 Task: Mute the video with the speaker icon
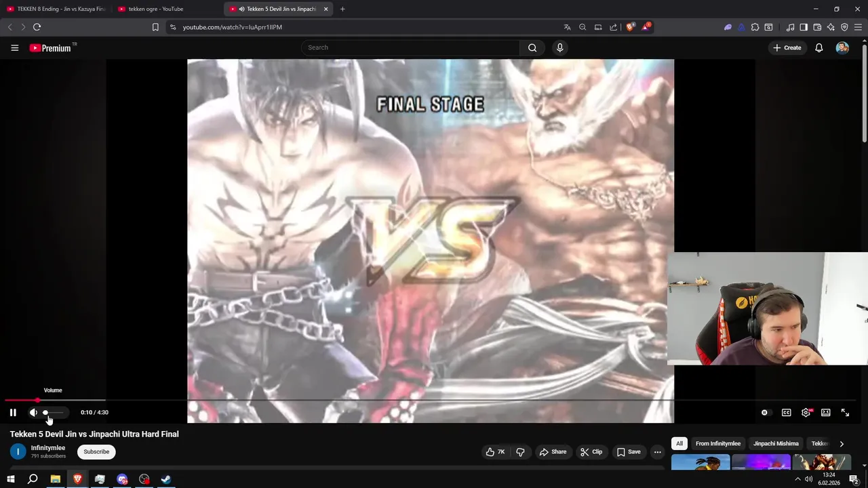pyautogui.click(x=33, y=412)
